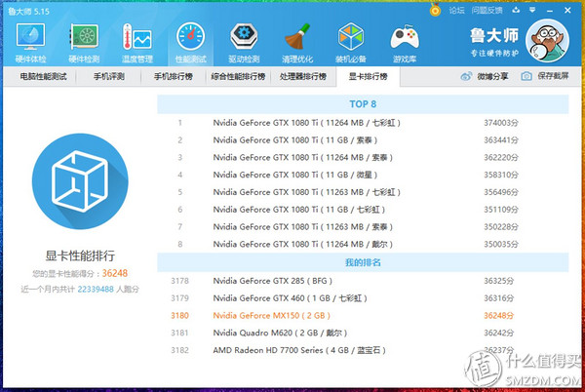Click the camera icon beside 保存截屏
The height and width of the screenshot is (392, 585).
click(x=526, y=76)
